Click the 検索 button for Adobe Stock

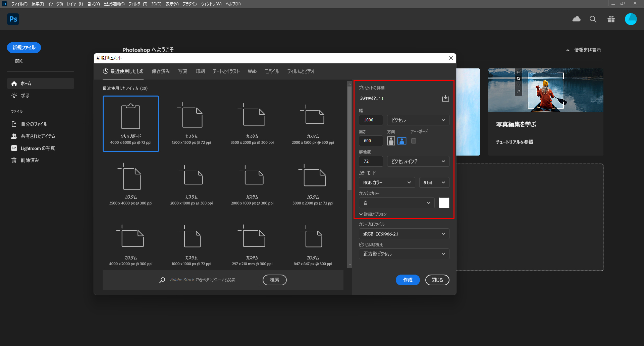pyautogui.click(x=274, y=280)
